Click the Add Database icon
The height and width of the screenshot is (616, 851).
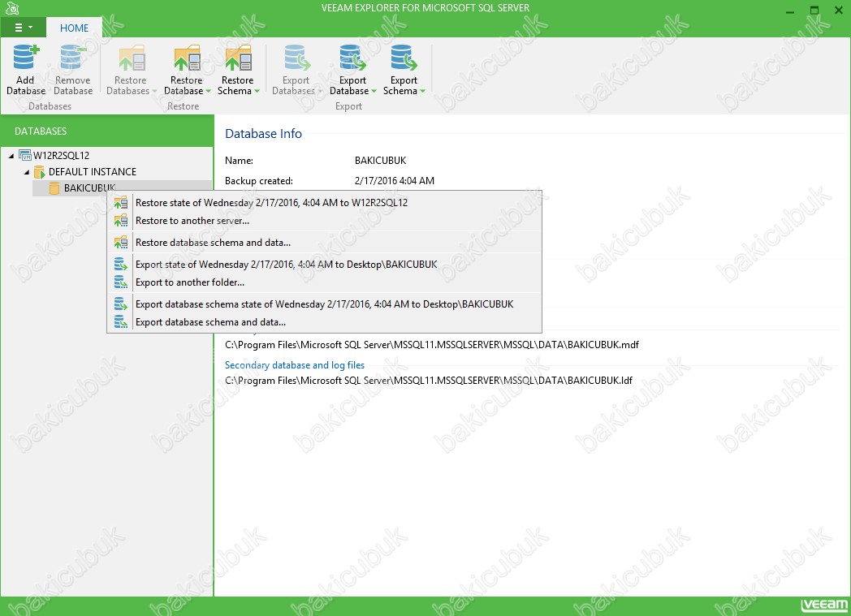[25, 58]
